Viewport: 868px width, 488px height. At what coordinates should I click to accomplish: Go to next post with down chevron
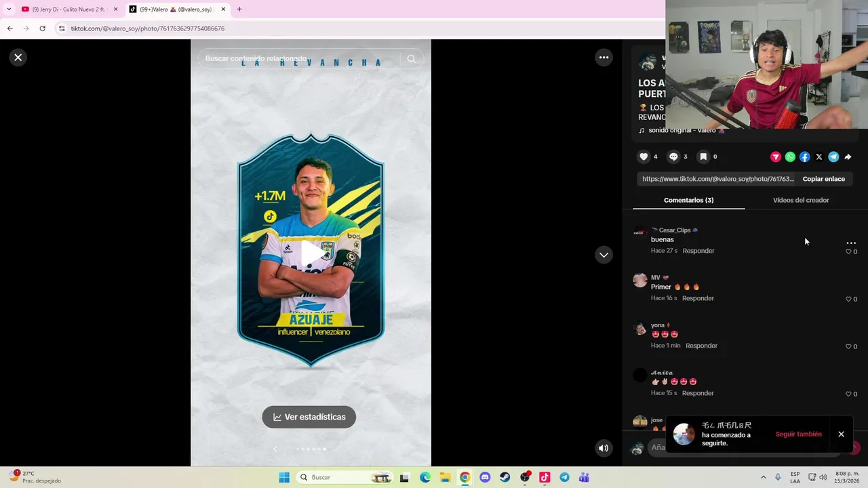pos(604,255)
